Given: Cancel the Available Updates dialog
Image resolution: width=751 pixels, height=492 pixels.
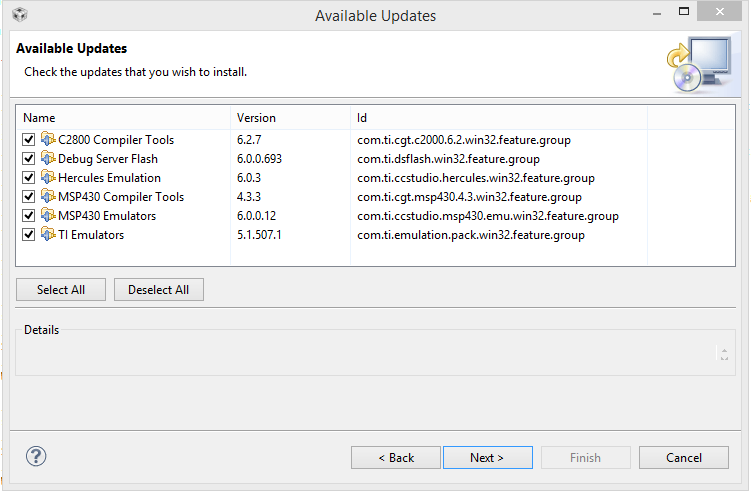Looking at the screenshot, I should coord(684,458).
